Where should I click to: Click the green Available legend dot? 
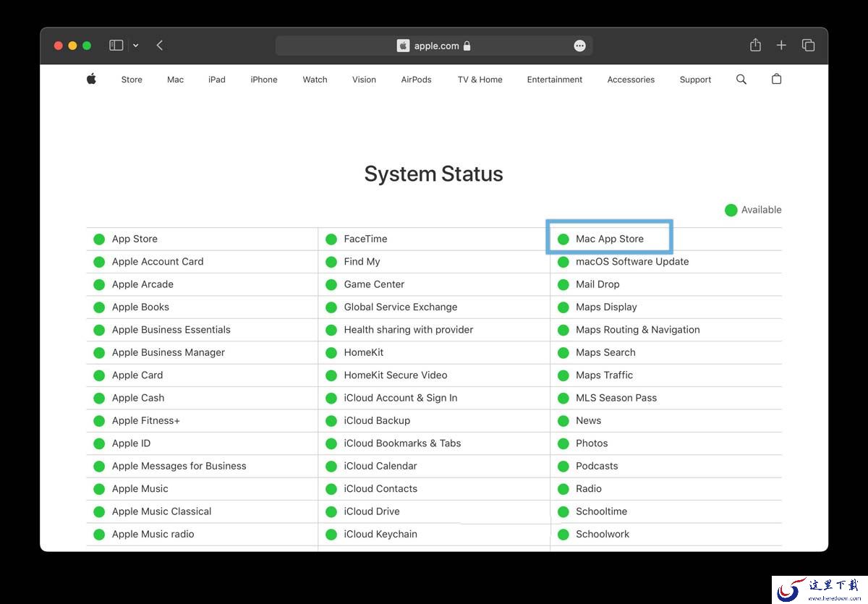tap(731, 210)
